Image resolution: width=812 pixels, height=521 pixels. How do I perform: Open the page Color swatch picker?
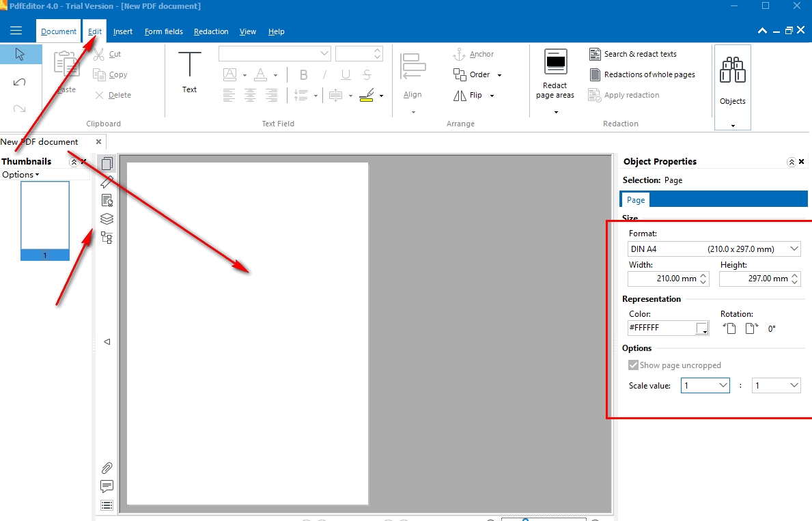point(702,328)
